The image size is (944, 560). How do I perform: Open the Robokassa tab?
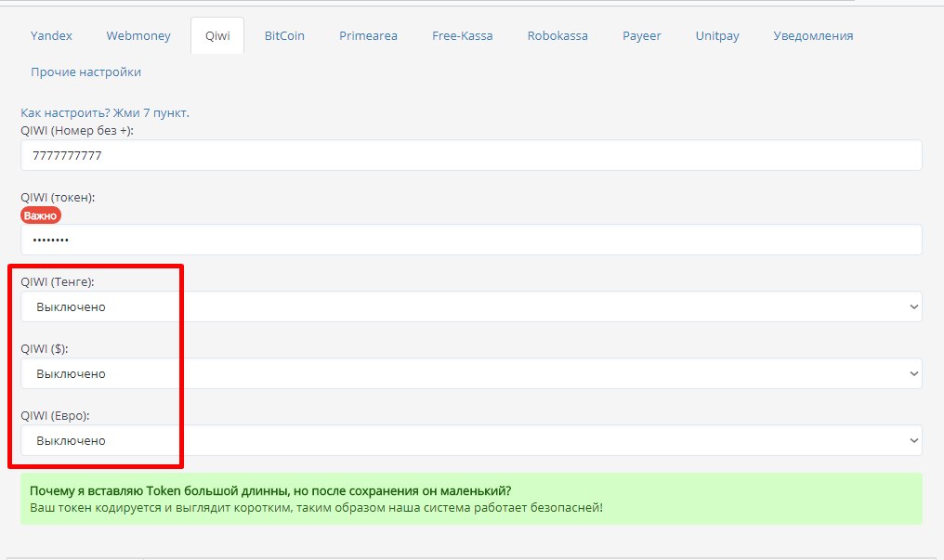(x=557, y=36)
